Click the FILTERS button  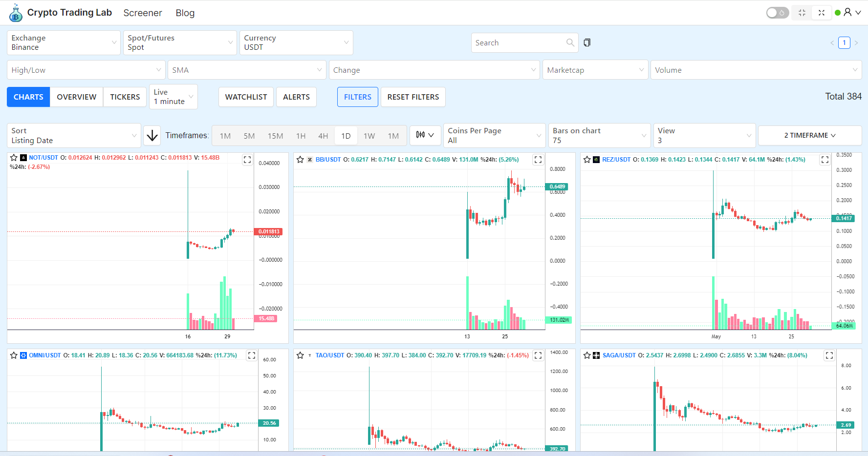click(x=358, y=97)
